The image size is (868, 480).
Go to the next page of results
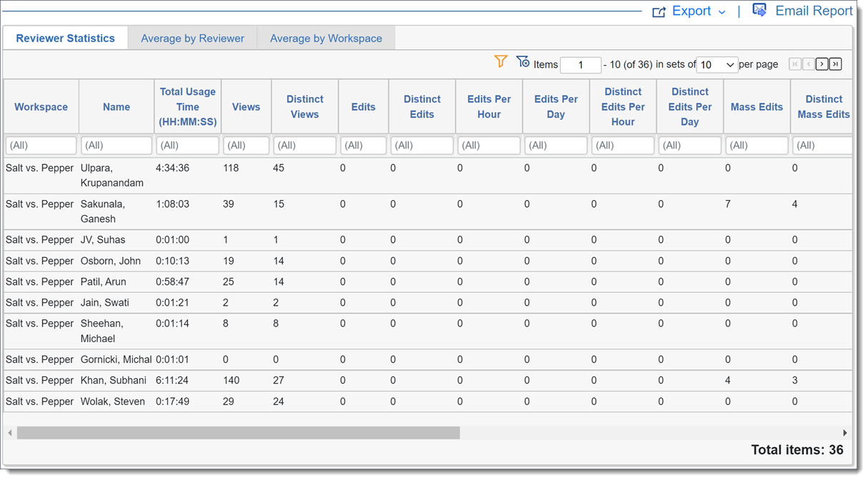click(x=822, y=64)
